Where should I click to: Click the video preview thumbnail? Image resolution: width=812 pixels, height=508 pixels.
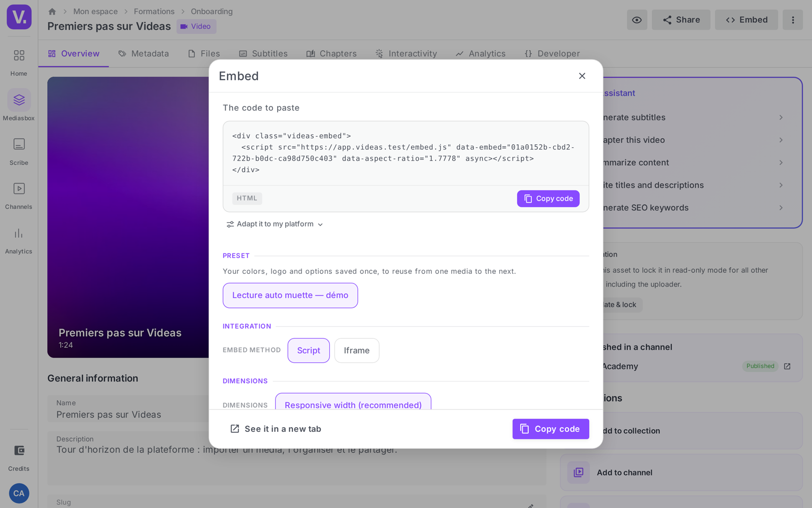coord(128,217)
